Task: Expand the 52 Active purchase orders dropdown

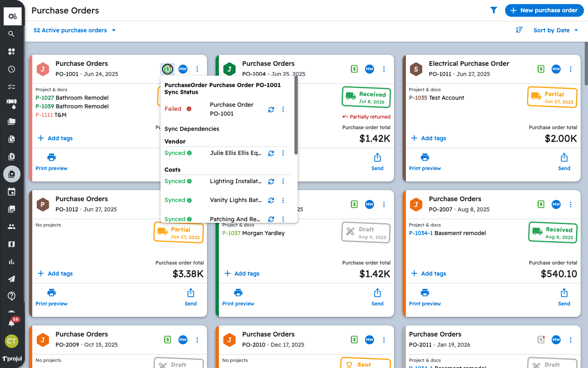Action: click(75, 30)
